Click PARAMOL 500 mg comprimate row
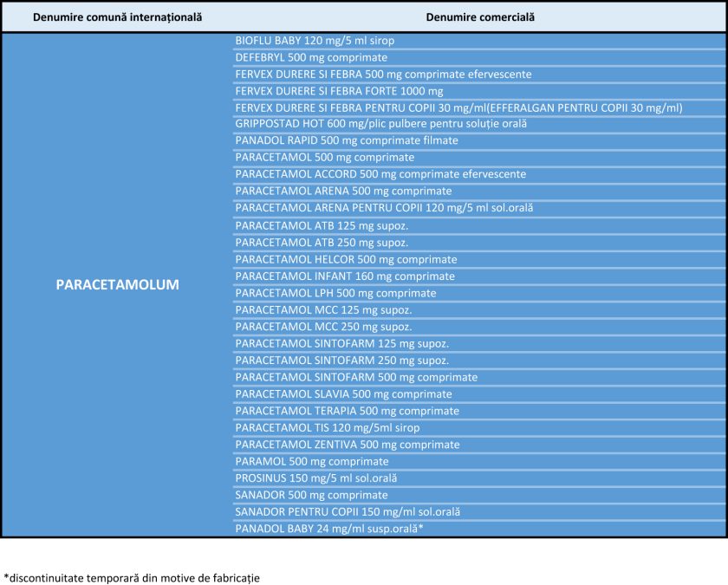Screen dimensions: 728x585 479,461
